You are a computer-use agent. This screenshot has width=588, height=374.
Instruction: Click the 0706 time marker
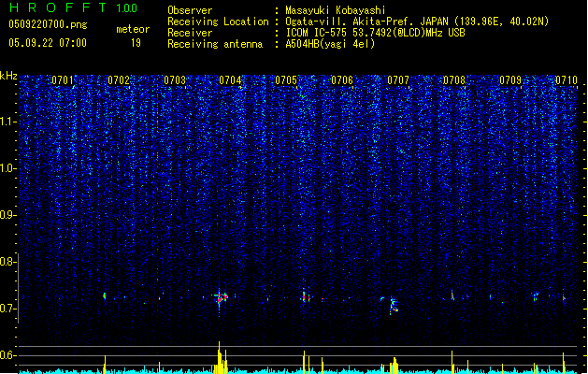click(342, 80)
